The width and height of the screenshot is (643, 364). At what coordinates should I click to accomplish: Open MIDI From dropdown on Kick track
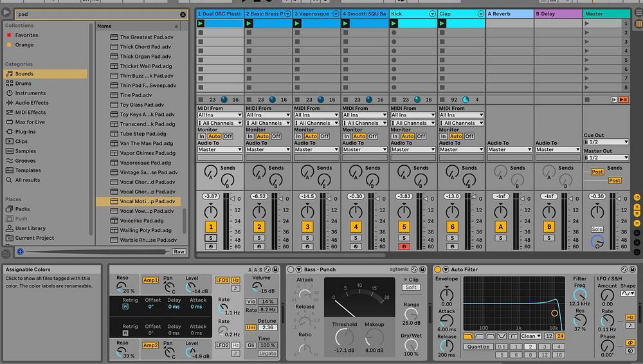coord(412,115)
